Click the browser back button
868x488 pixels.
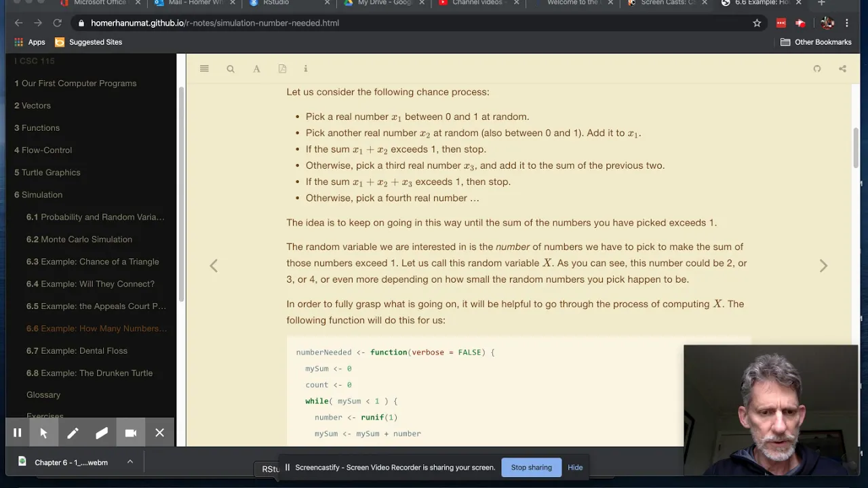pos(18,23)
